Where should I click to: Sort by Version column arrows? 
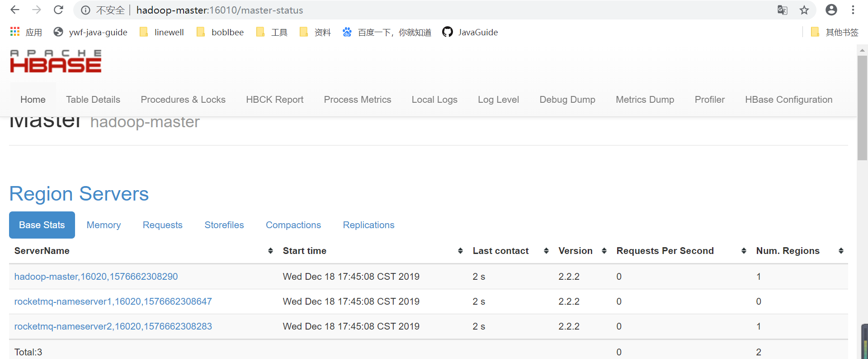[604, 251]
